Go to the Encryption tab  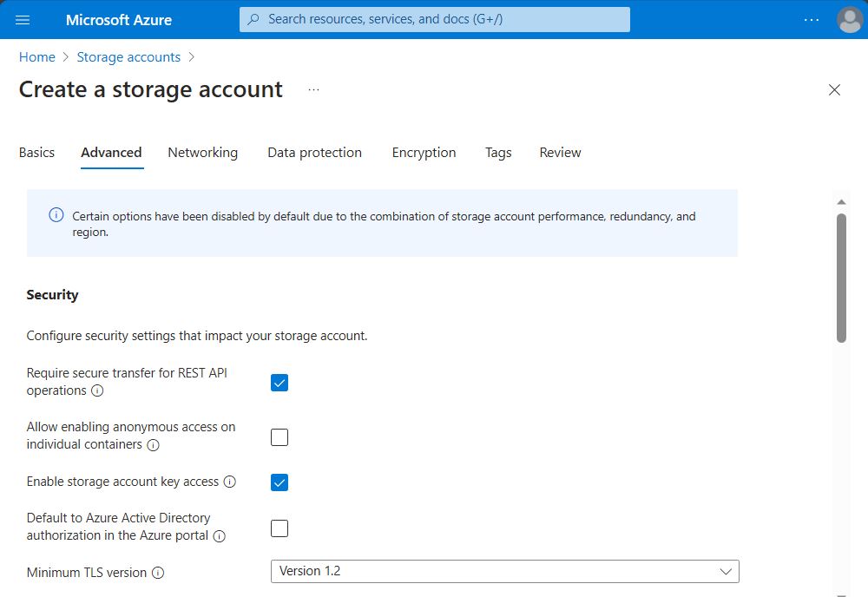[x=424, y=153]
